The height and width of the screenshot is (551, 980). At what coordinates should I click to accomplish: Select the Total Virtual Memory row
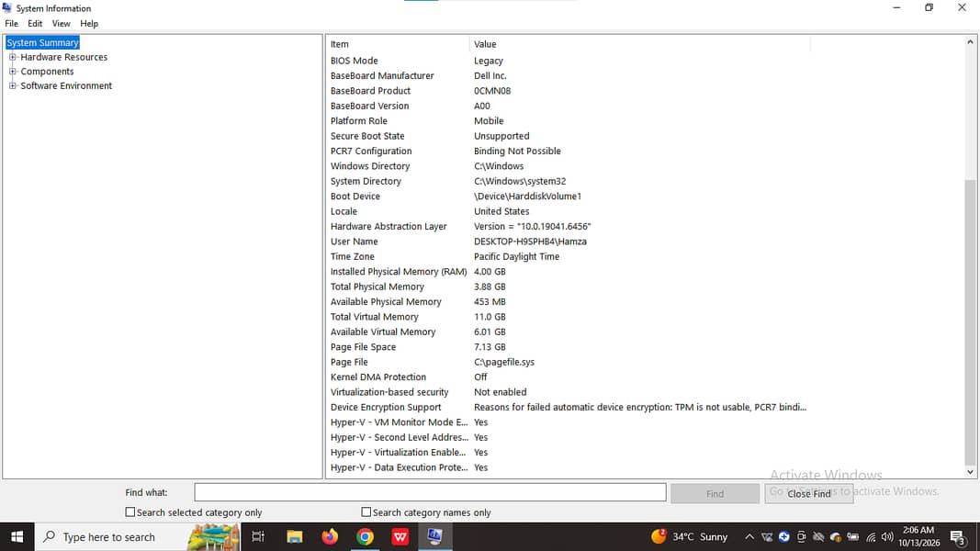pos(569,317)
